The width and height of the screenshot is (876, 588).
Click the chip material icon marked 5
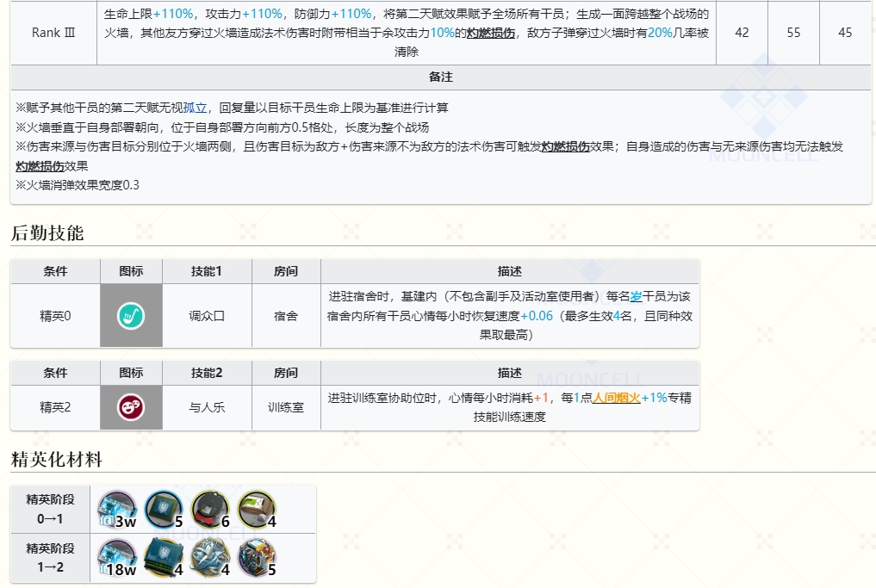coord(162,509)
